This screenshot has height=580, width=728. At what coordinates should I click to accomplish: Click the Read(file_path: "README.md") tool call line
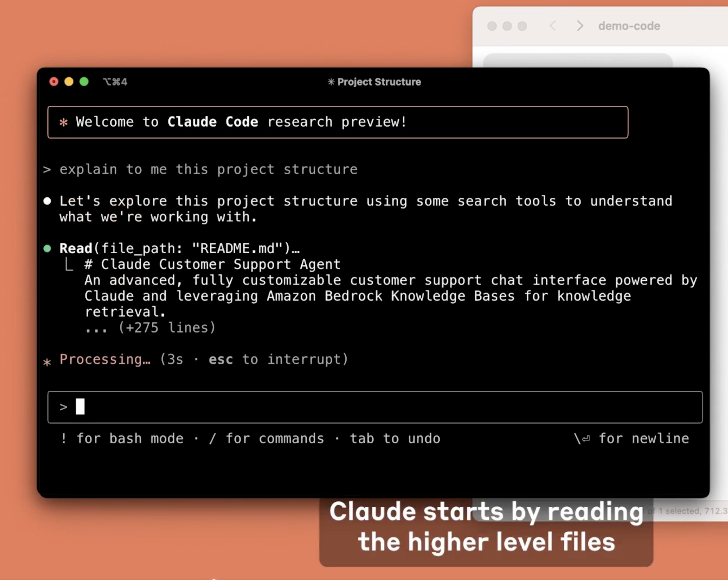click(x=179, y=249)
